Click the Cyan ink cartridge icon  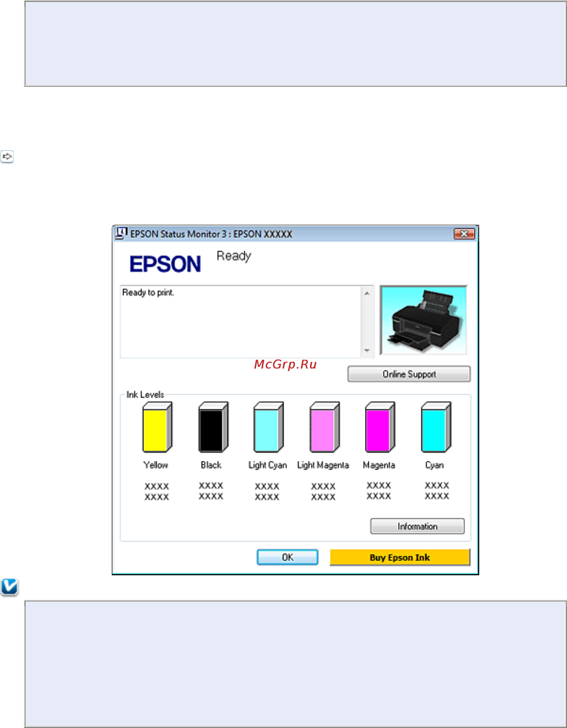pos(436,427)
